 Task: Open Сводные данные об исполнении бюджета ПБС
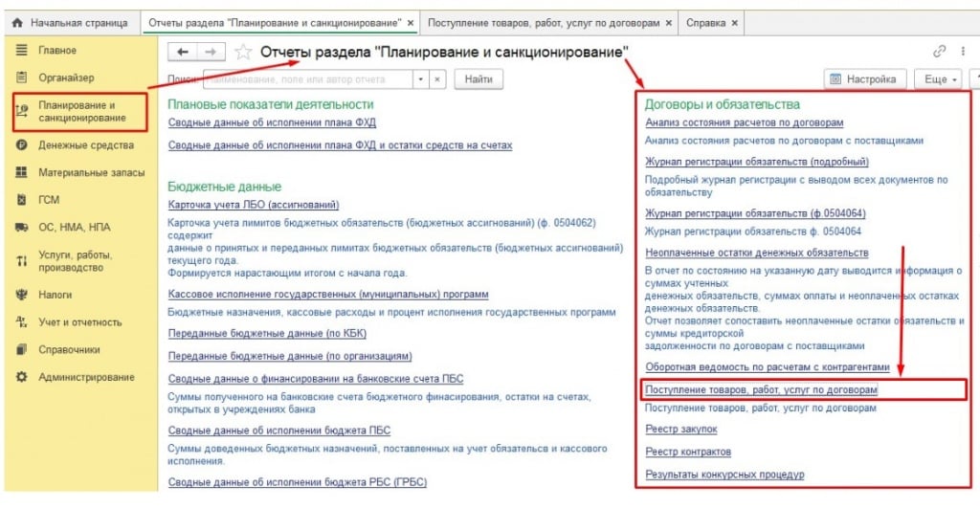tap(278, 431)
